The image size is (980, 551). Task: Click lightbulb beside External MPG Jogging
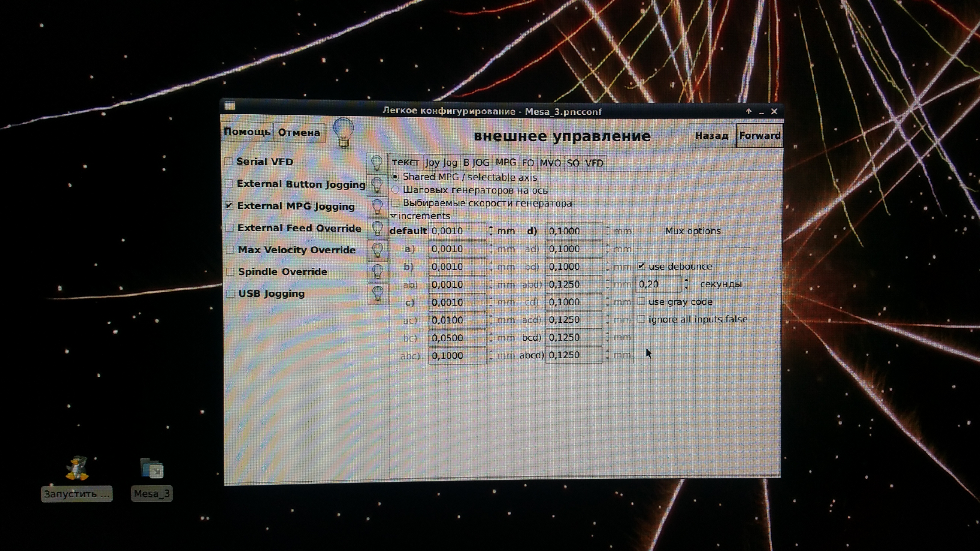point(377,207)
